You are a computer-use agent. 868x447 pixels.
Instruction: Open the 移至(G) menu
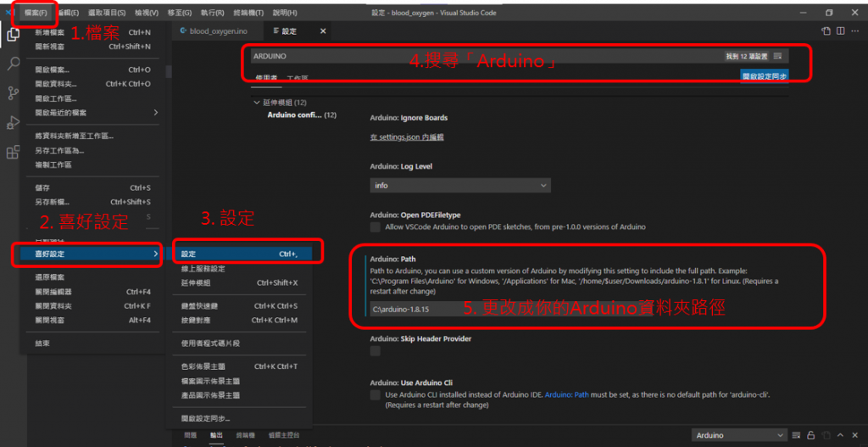(x=180, y=13)
